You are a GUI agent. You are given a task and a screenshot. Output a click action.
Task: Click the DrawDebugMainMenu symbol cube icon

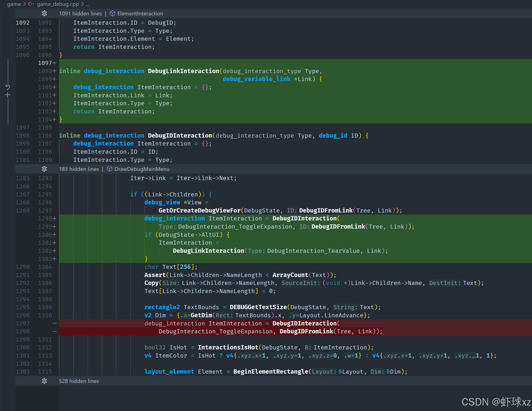click(x=109, y=169)
